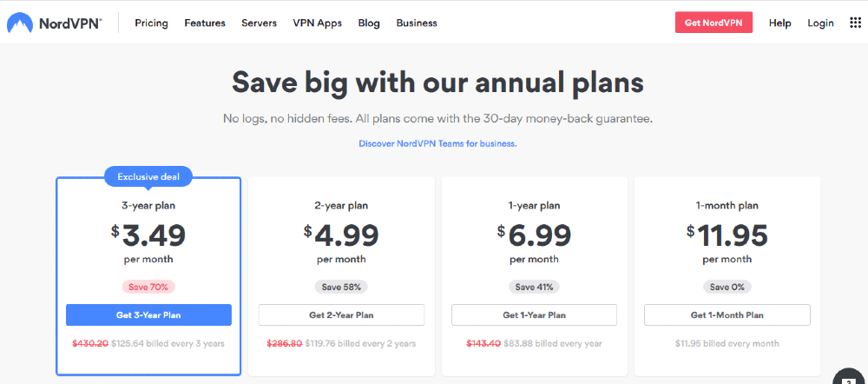Open the apps grid icon
The width and height of the screenshot is (868, 384).
(855, 23)
